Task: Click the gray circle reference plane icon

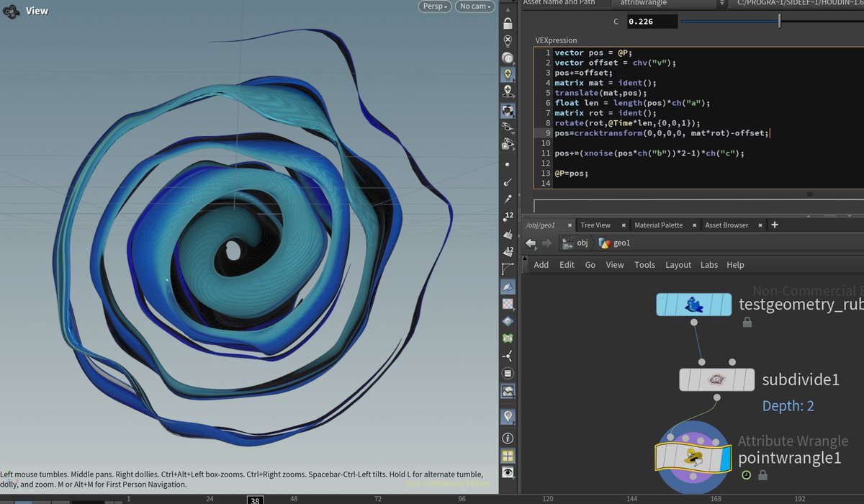Action: 508,58
